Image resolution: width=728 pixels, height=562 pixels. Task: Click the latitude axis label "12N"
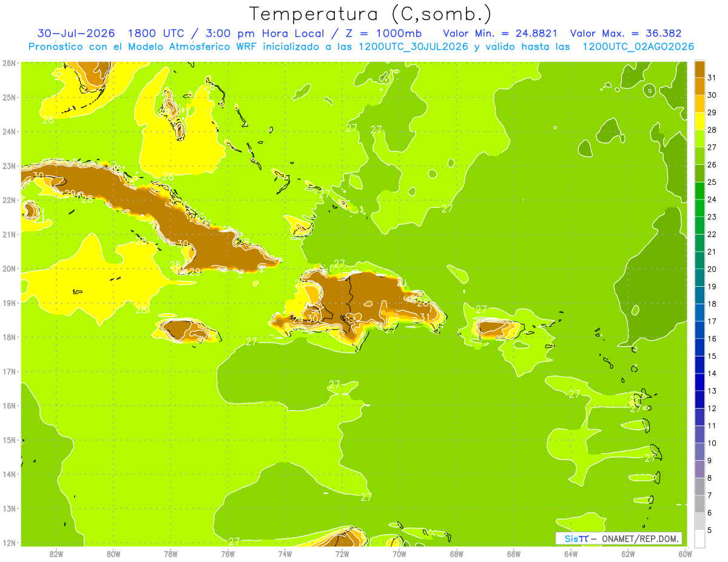pos(9,543)
